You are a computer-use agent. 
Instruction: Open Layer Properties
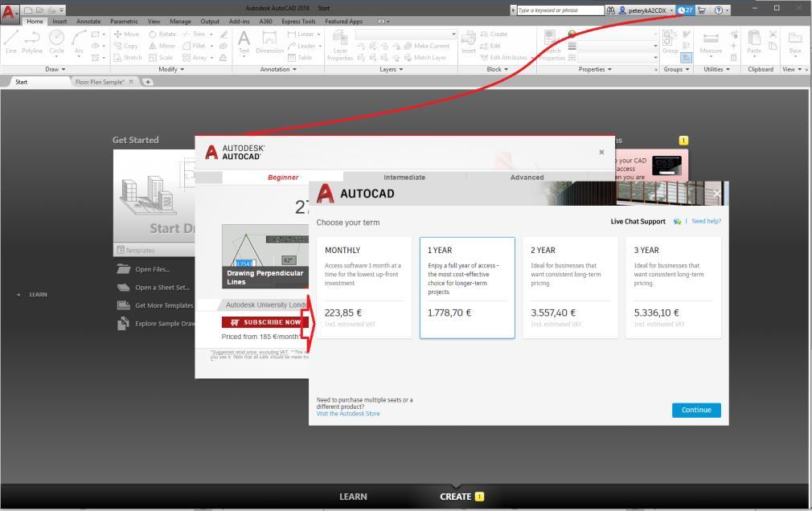click(x=340, y=46)
